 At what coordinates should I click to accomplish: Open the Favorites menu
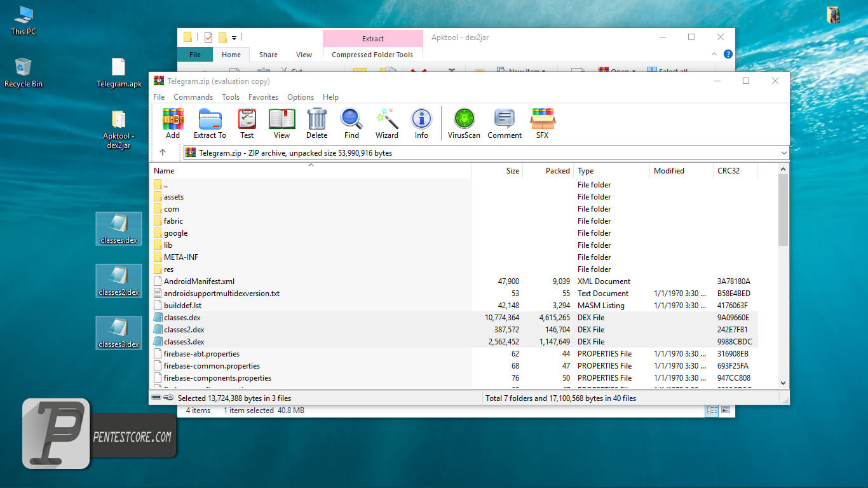click(263, 97)
